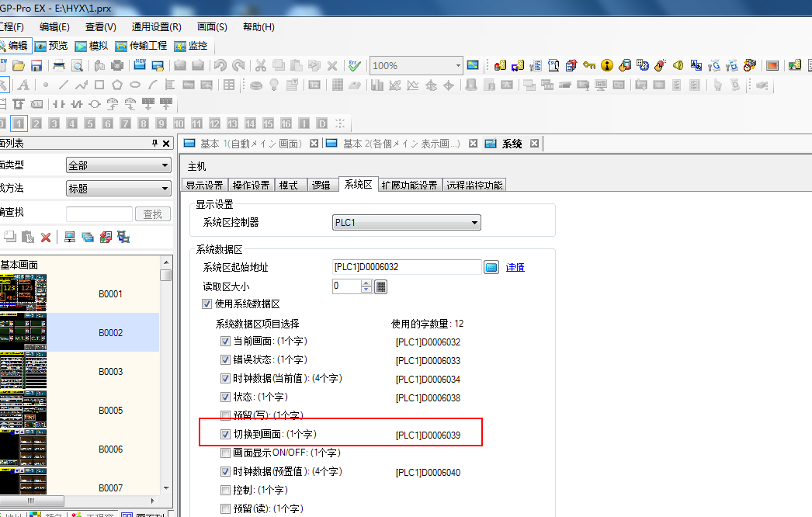Select the rectangle drawing tool
The image size is (812, 517).
point(99,85)
